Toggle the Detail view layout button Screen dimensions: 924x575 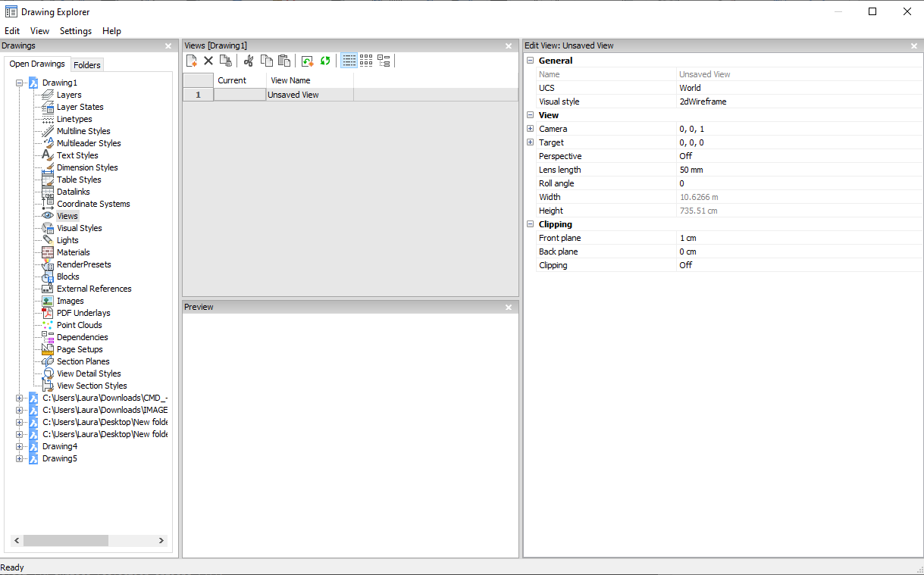click(x=349, y=61)
